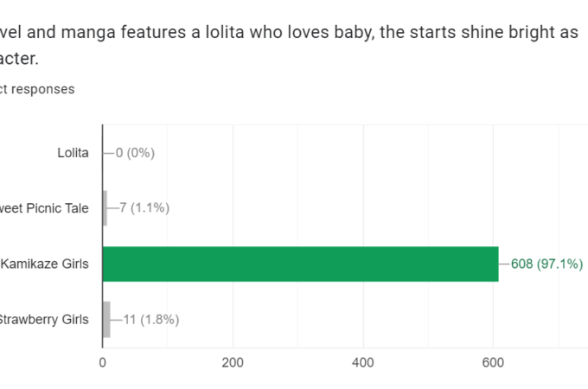Click the 600 tick on the axis

pos(494,363)
